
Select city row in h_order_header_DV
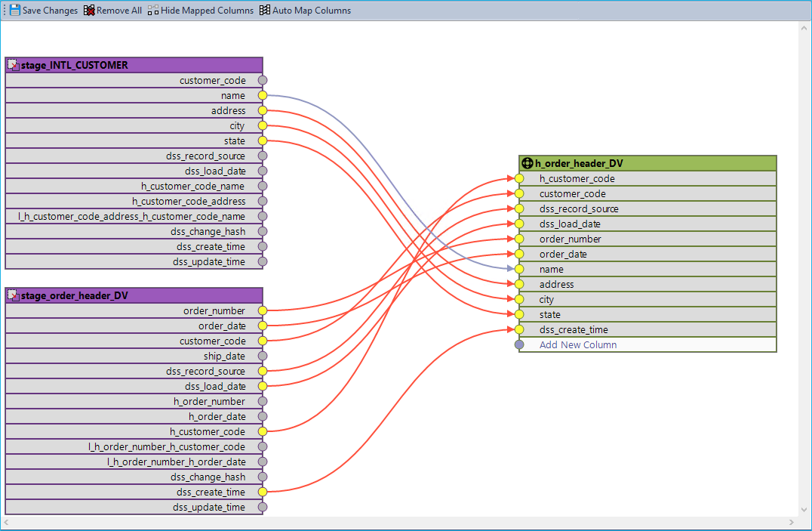(647, 299)
